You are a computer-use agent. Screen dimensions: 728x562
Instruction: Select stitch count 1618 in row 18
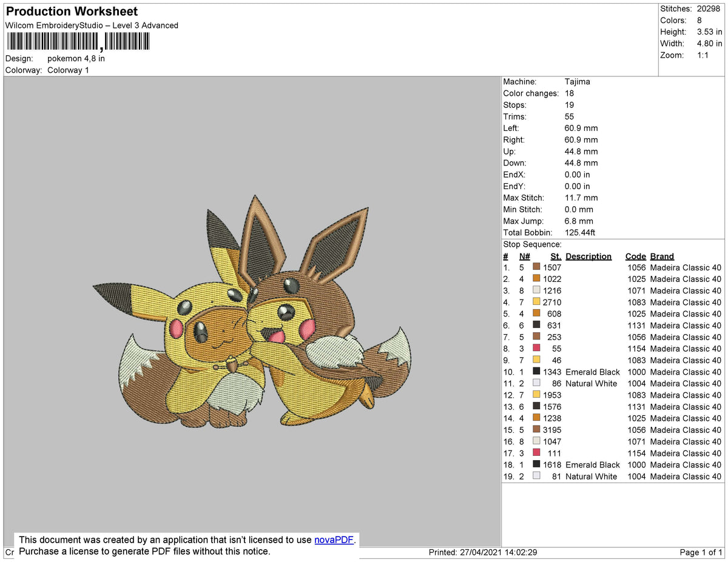coord(552,465)
